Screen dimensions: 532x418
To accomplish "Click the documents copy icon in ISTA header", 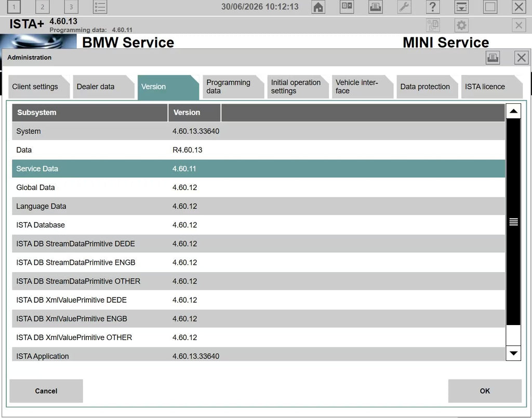I will pyautogui.click(x=433, y=25).
